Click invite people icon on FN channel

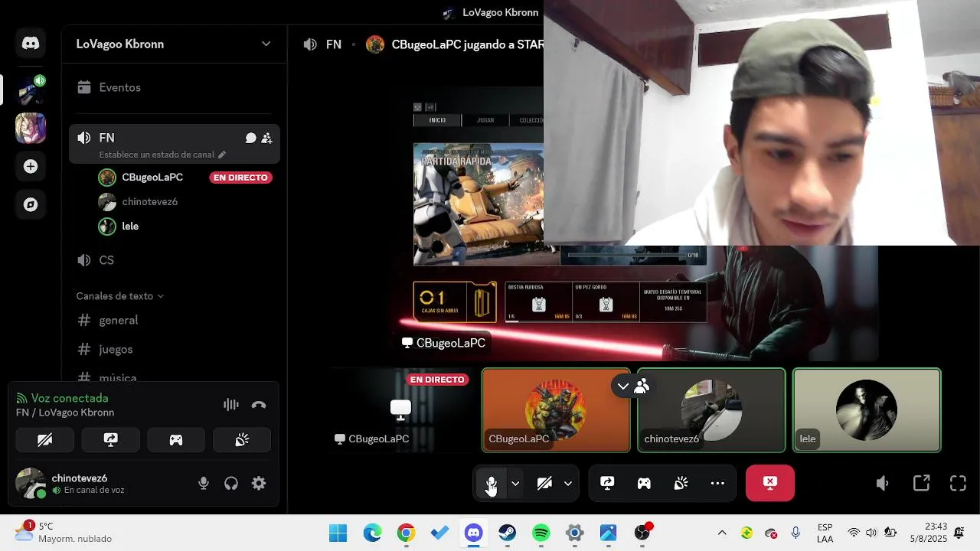266,138
